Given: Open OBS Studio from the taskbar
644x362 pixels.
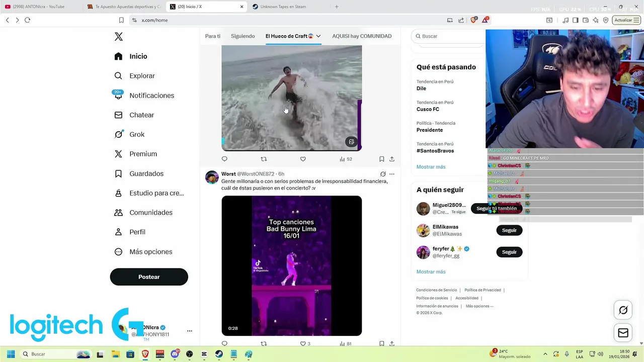Looking at the screenshot, I should point(189,354).
